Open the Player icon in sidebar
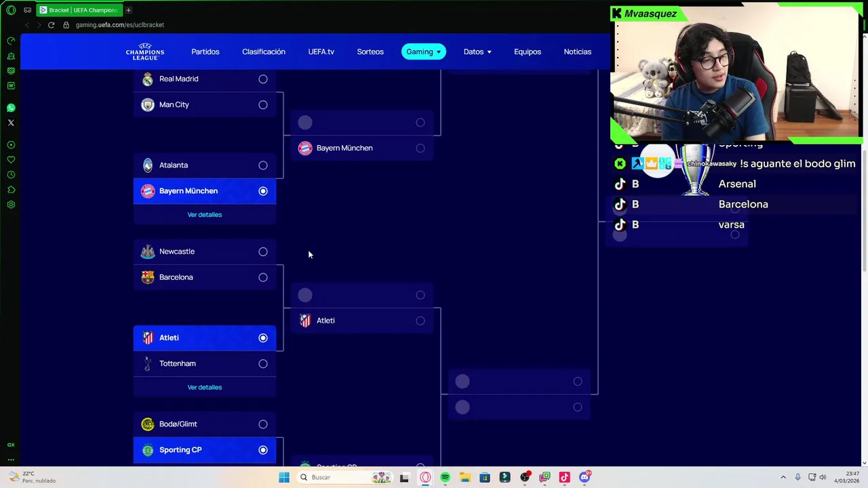The width and height of the screenshot is (868, 488). point(11,145)
